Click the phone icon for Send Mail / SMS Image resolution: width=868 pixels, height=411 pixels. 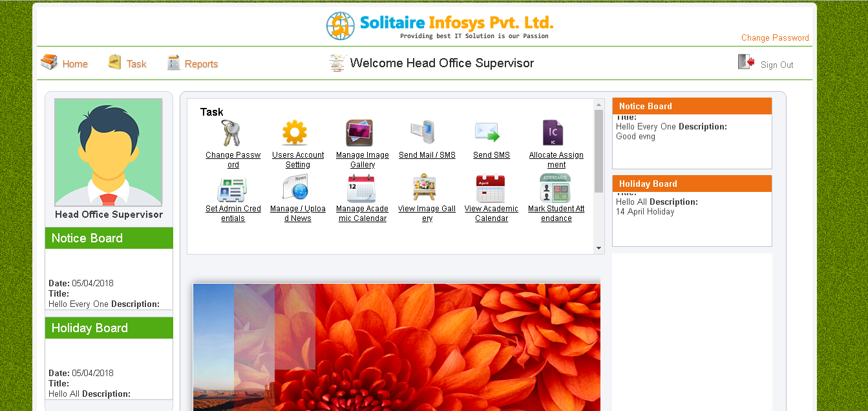click(x=424, y=133)
